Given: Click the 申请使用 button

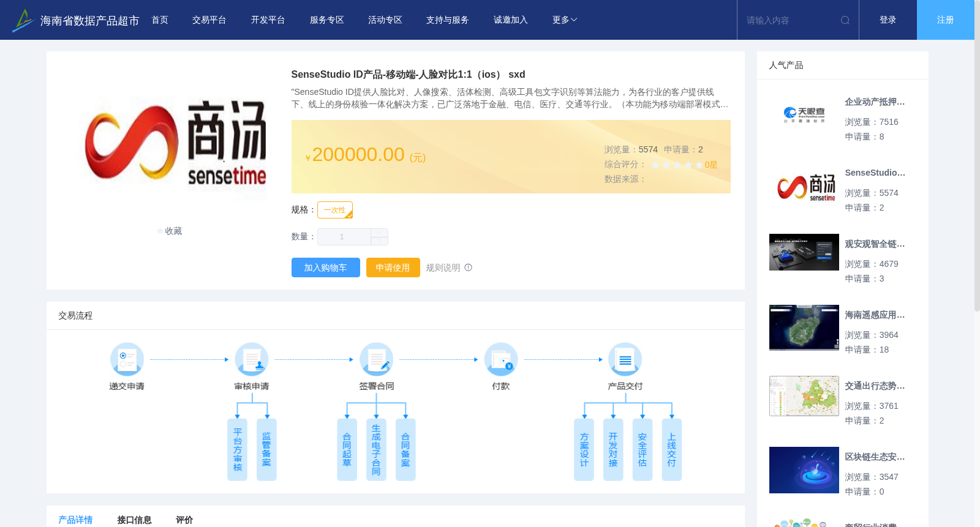Looking at the screenshot, I should tap(393, 267).
